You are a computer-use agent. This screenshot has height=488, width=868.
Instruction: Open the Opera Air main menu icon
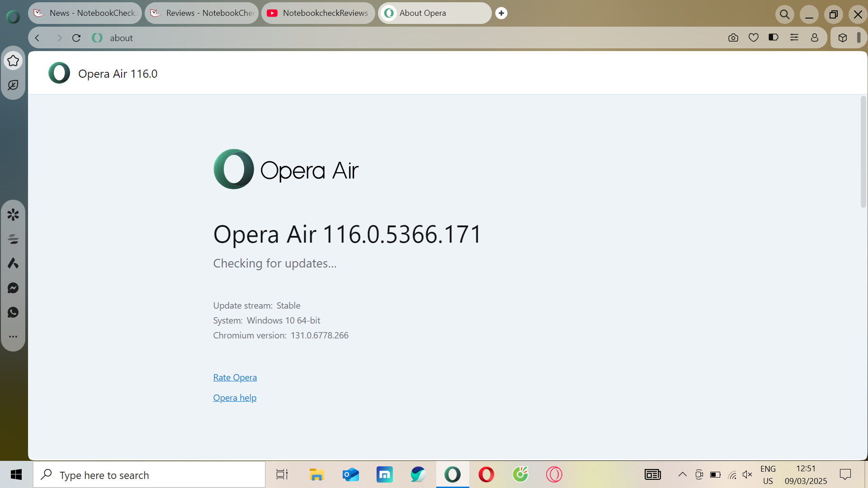[13, 17]
